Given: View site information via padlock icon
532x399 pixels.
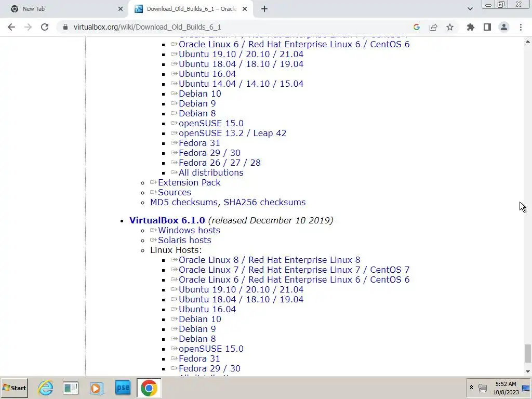Looking at the screenshot, I should click(x=65, y=27).
